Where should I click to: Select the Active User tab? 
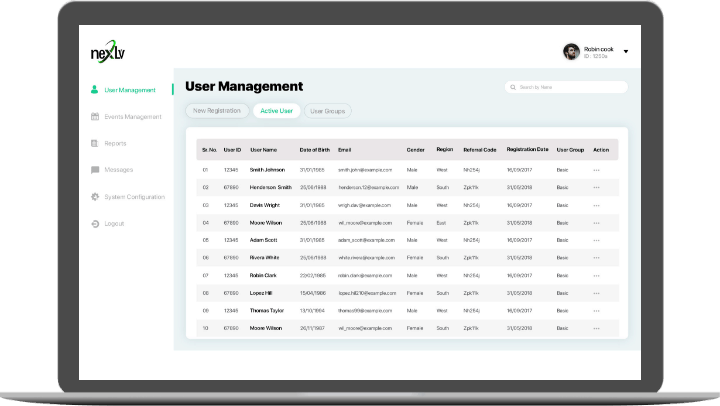(x=275, y=111)
